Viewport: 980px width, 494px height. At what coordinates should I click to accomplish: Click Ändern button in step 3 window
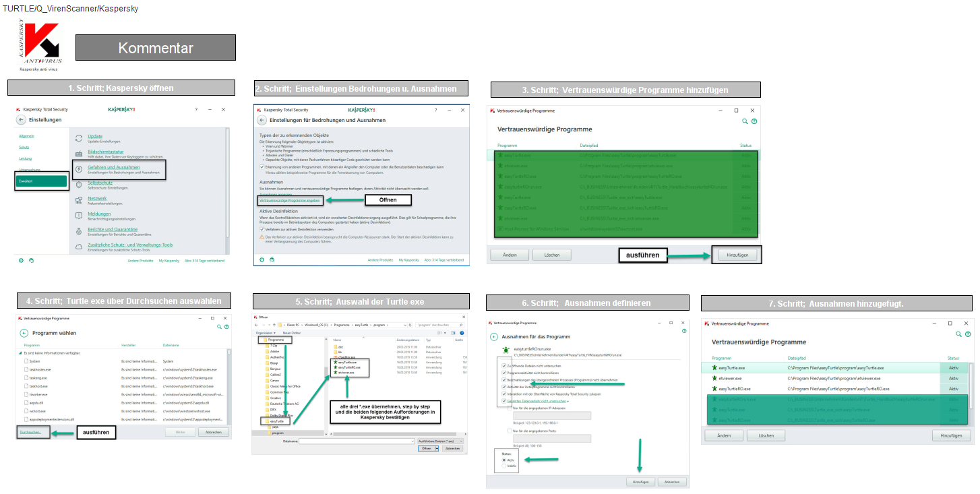tap(510, 255)
